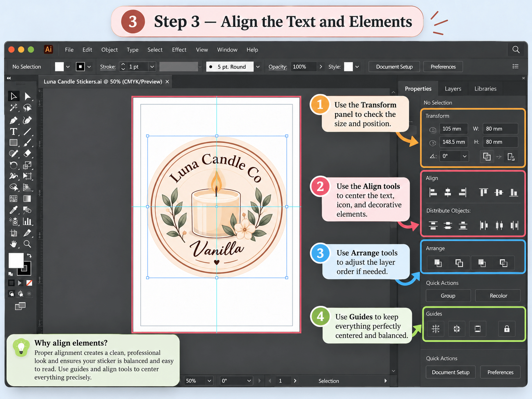
Task: Expand the Opacity options arrow
Action: click(x=321, y=66)
